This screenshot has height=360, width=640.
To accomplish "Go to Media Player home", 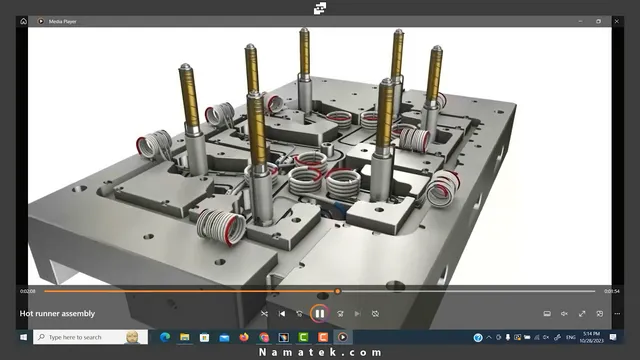I will tap(23, 21).
